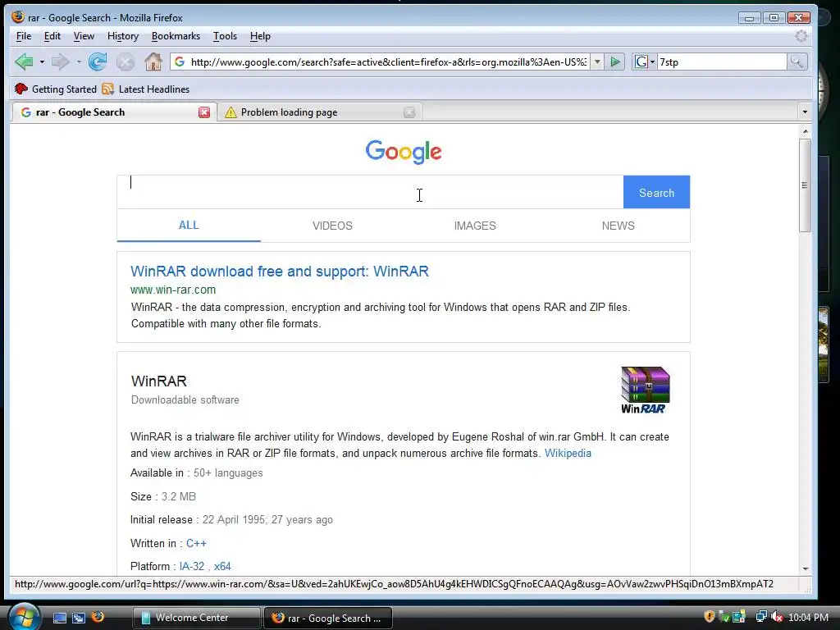Click the Back navigation arrow
The image size is (840, 630).
24,62
